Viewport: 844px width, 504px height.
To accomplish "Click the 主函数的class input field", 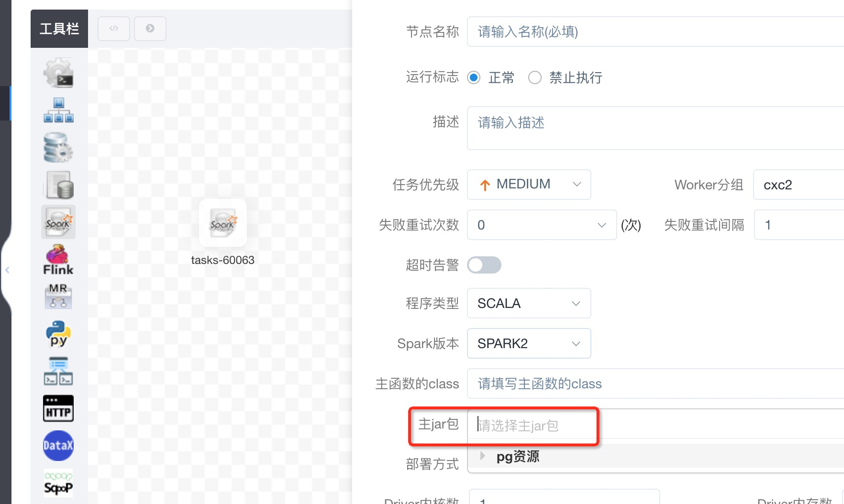I will click(655, 383).
